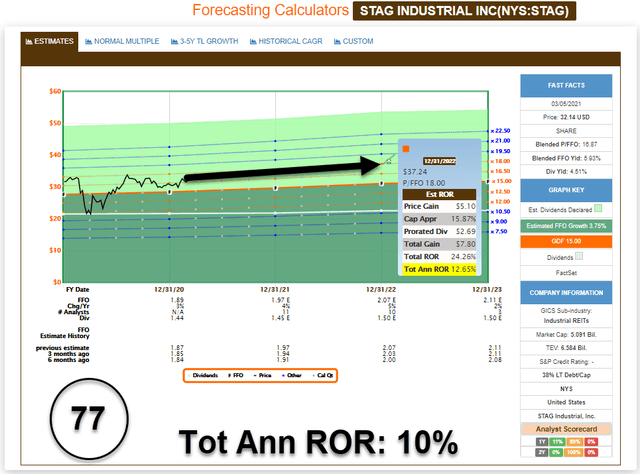
Task: Click the green 11% scorecard cell
Action: (x=557, y=442)
